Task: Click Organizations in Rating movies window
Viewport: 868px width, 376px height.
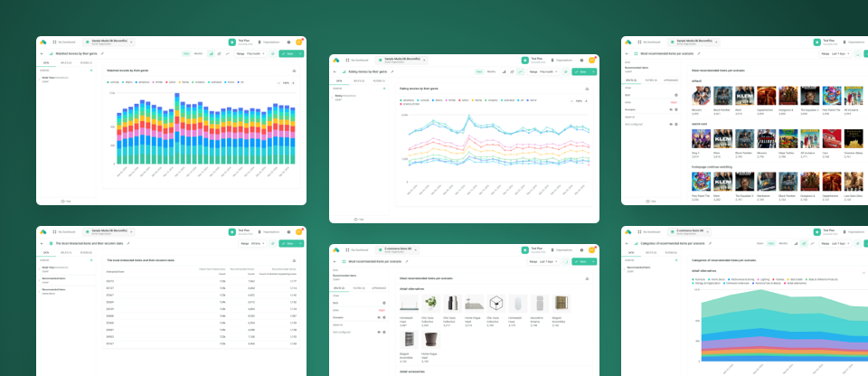Action: (561, 60)
